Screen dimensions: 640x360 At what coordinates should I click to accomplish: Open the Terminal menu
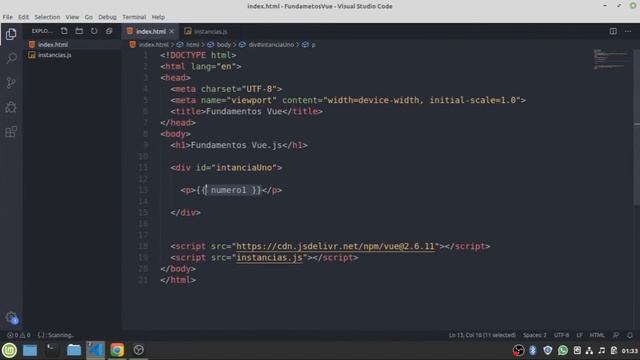point(134,17)
